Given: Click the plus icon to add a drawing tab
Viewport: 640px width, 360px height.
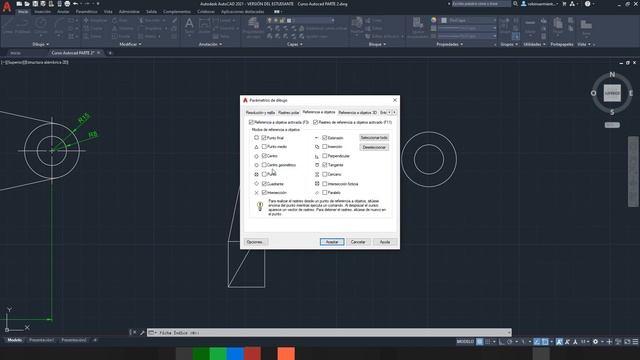Looking at the screenshot, I should 110,53.
